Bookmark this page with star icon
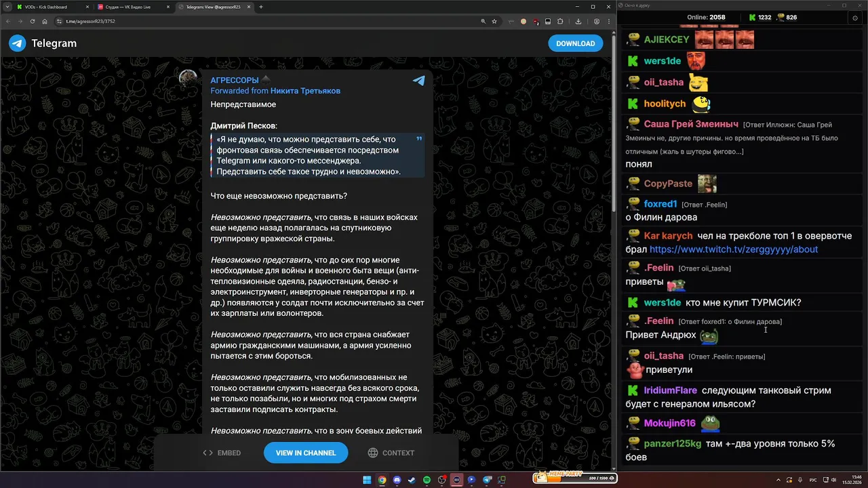Image resolution: width=868 pixels, height=488 pixels. point(494,21)
